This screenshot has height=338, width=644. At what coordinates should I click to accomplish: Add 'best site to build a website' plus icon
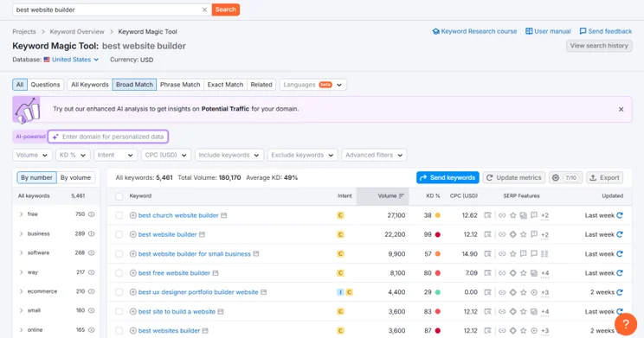coord(133,311)
